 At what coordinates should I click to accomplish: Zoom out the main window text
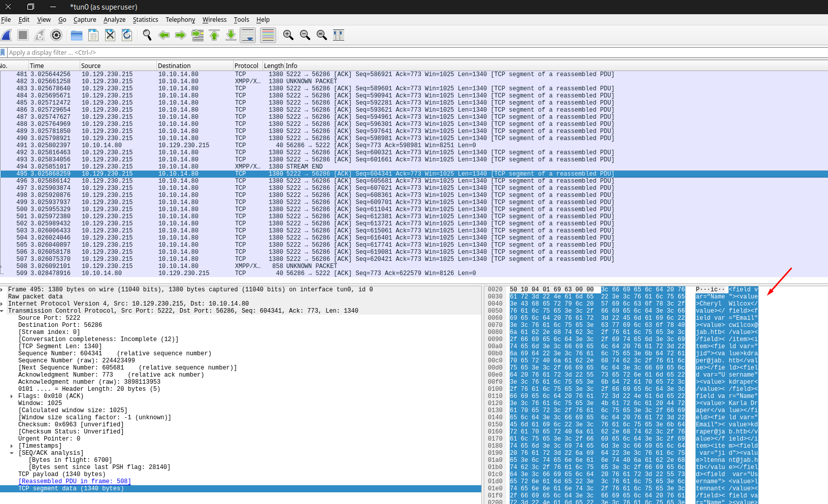point(305,35)
